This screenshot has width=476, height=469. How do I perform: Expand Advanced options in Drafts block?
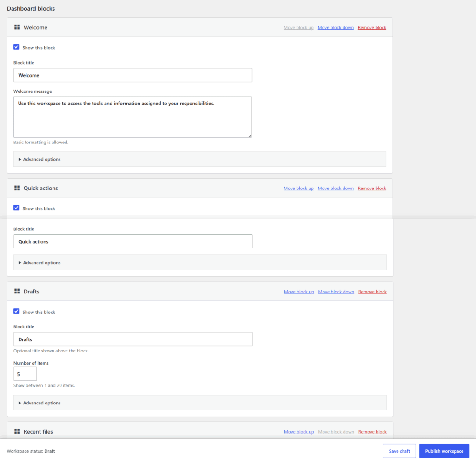pyautogui.click(x=200, y=403)
